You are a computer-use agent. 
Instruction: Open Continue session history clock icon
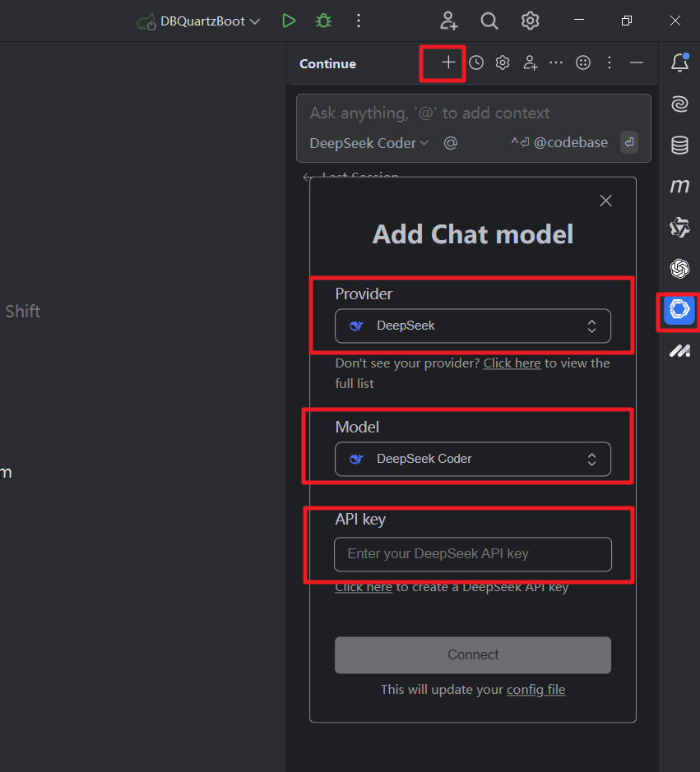(476, 62)
